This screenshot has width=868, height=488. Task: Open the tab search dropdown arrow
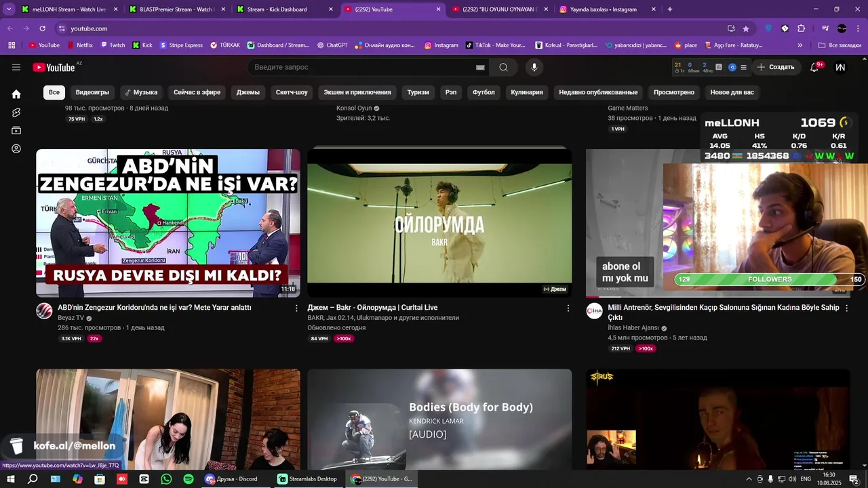click(x=9, y=9)
